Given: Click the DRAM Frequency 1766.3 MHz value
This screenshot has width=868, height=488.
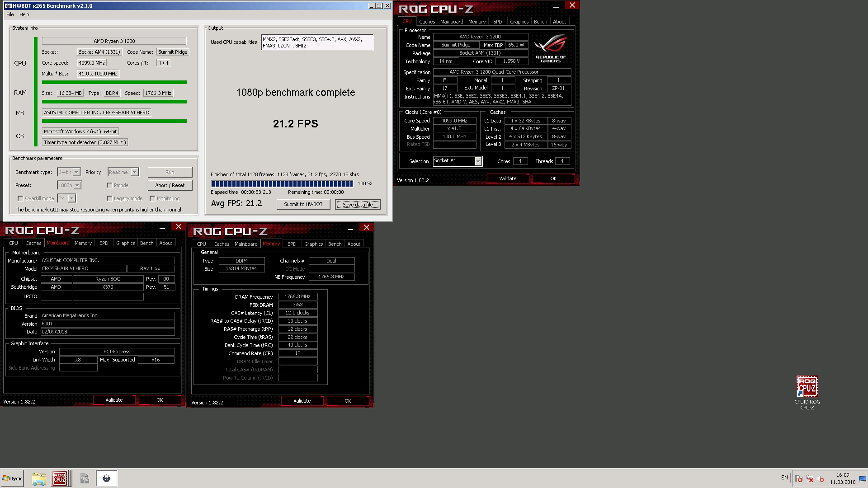Looking at the screenshot, I should pos(297,296).
